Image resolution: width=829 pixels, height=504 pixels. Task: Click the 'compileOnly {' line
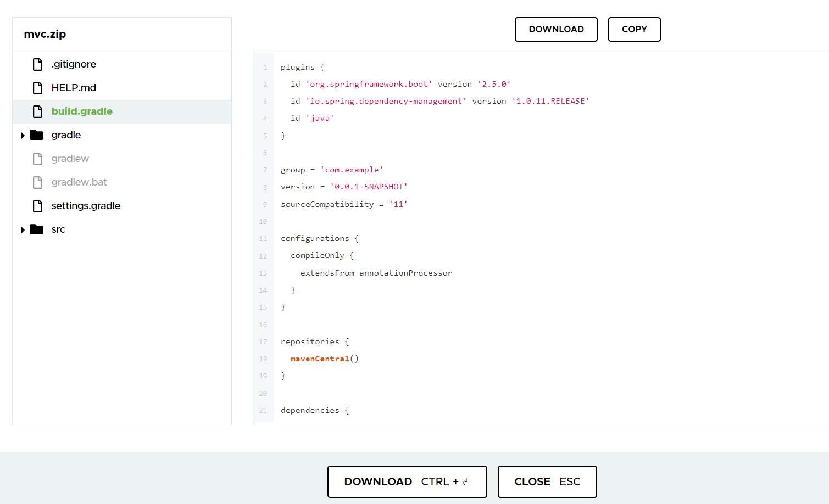click(322, 255)
